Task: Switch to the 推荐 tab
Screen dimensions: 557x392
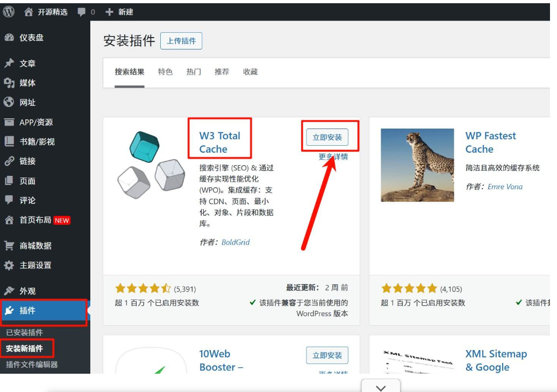Action: click(222, 72)
